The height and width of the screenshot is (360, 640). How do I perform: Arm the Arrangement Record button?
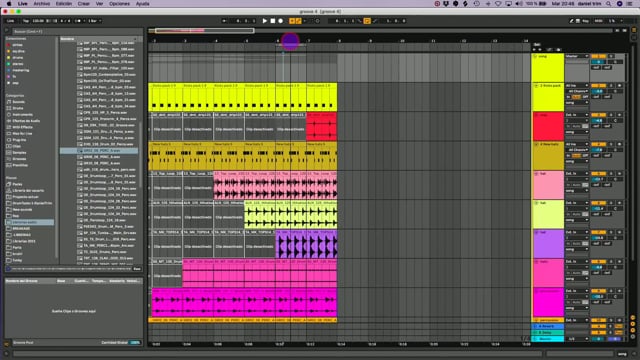coord(281,21)
